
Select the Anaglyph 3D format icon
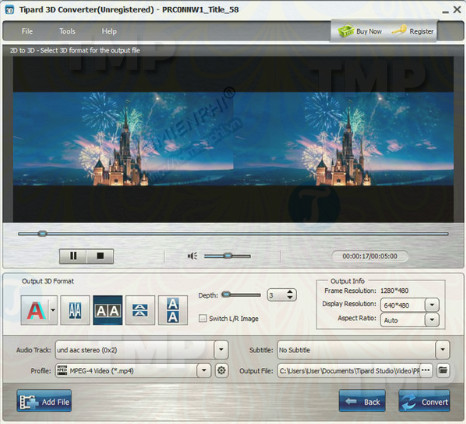coord(36,310)
